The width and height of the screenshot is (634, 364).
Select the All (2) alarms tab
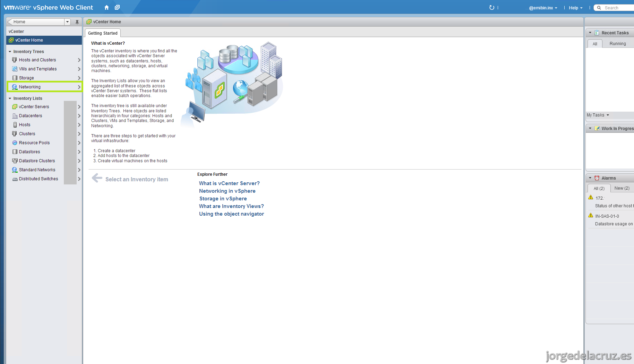[x=599, y=189]
